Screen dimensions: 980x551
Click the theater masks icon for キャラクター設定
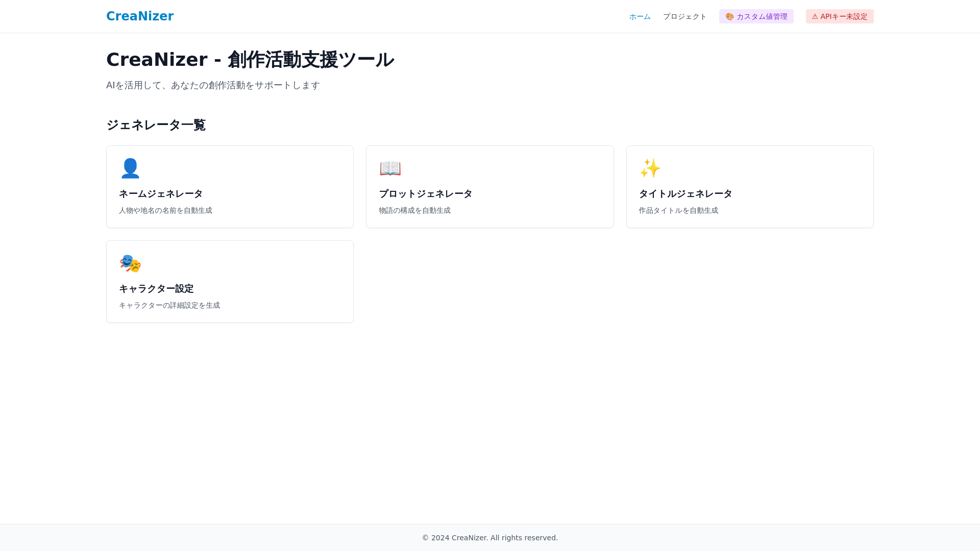(x=130, y=263)
